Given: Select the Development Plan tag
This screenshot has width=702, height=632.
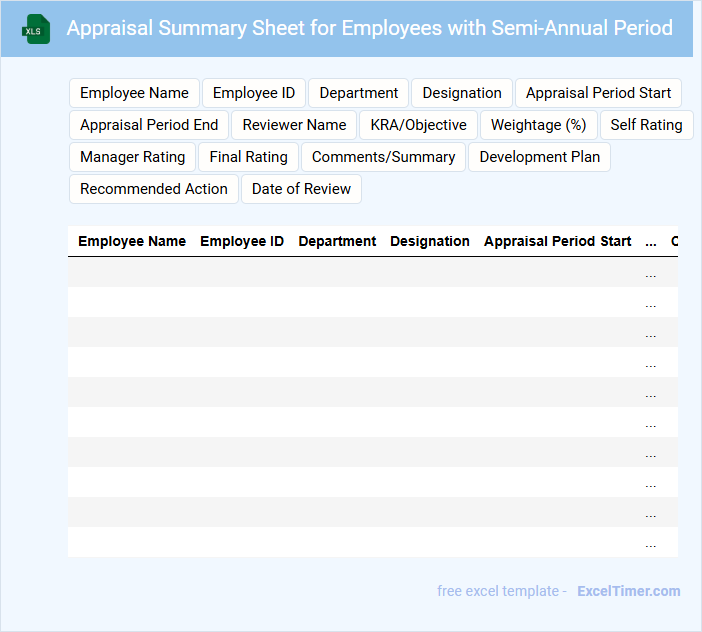Looking at the screenshot, I should click(539, 157).
